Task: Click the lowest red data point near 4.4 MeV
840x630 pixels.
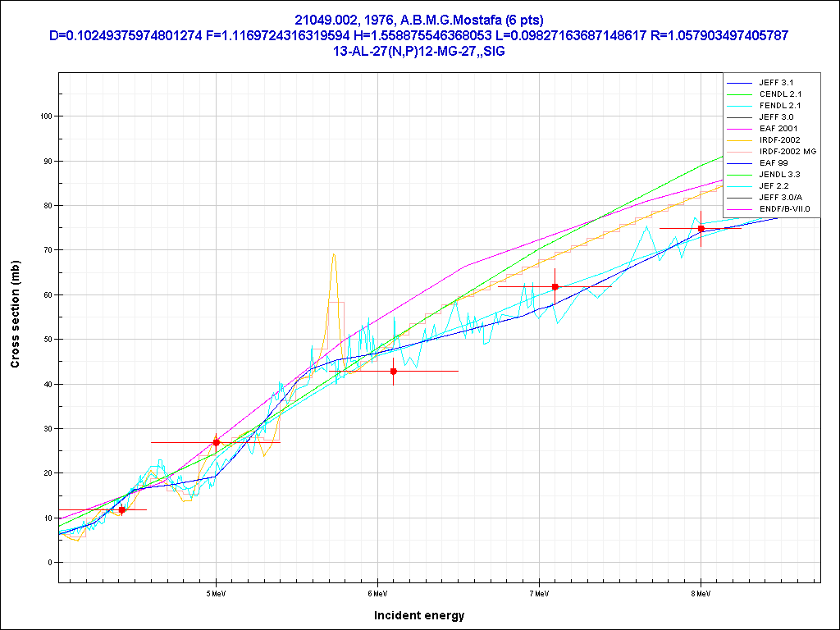Action: pos(122,509)
